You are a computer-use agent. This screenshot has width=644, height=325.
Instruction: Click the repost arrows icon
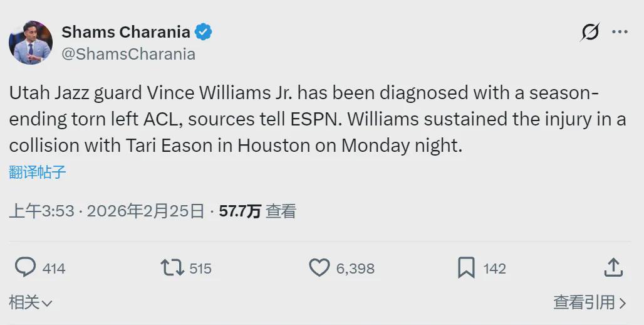pyautogui.click(x=172, y=268)
